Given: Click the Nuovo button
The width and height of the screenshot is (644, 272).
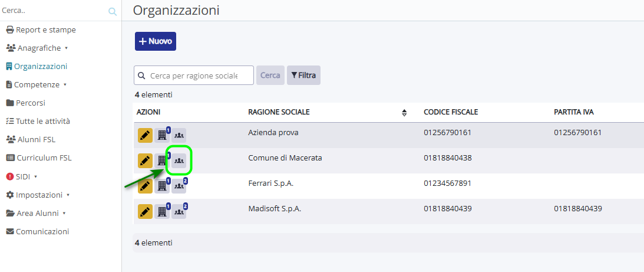Looking at the screenshot, I should 156,41.
